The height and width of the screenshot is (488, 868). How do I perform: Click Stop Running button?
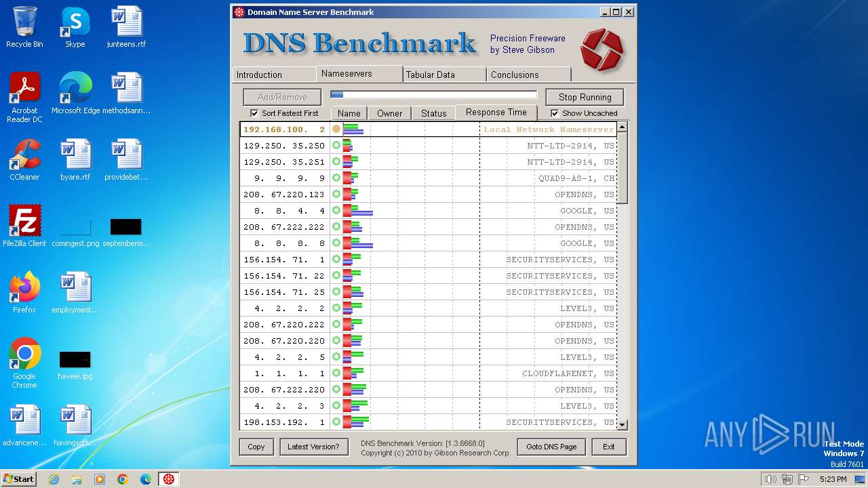click(585, 97)
